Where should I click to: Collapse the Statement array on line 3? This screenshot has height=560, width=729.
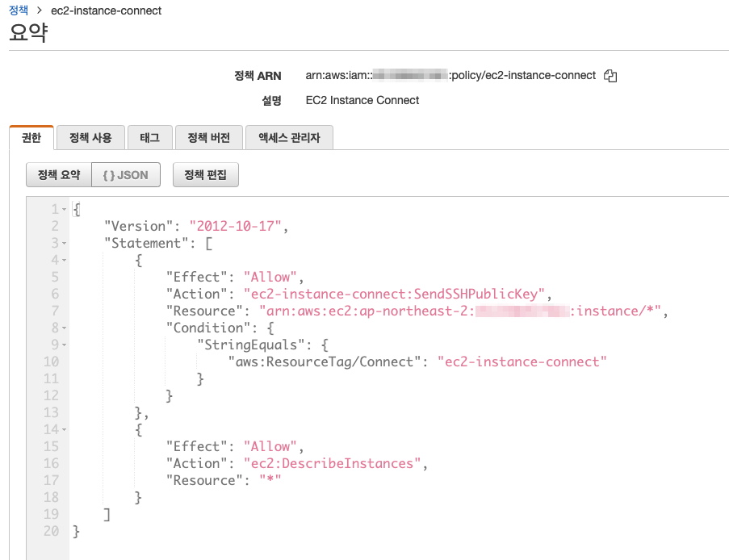pyautogui.click(x=64, y=244)
